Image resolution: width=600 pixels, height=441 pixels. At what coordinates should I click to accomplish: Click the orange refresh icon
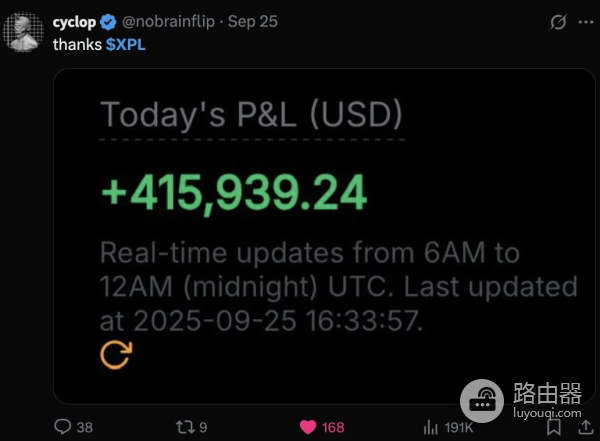pos(116,353)
